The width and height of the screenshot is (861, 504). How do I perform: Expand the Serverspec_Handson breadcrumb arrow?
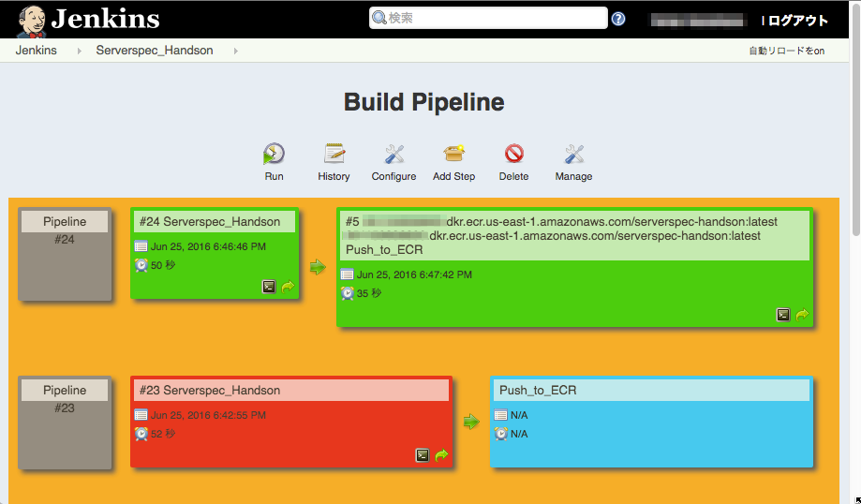point(235,51)
